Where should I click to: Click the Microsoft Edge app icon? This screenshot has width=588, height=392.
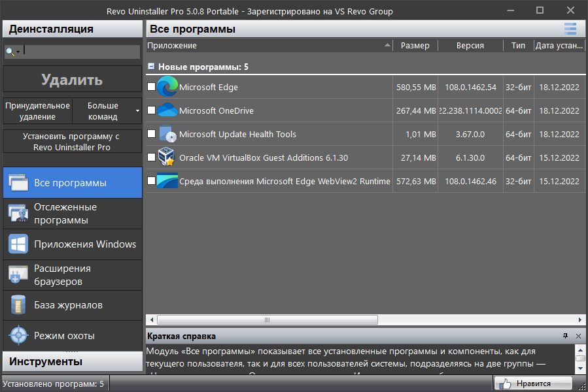coord(167,87)
